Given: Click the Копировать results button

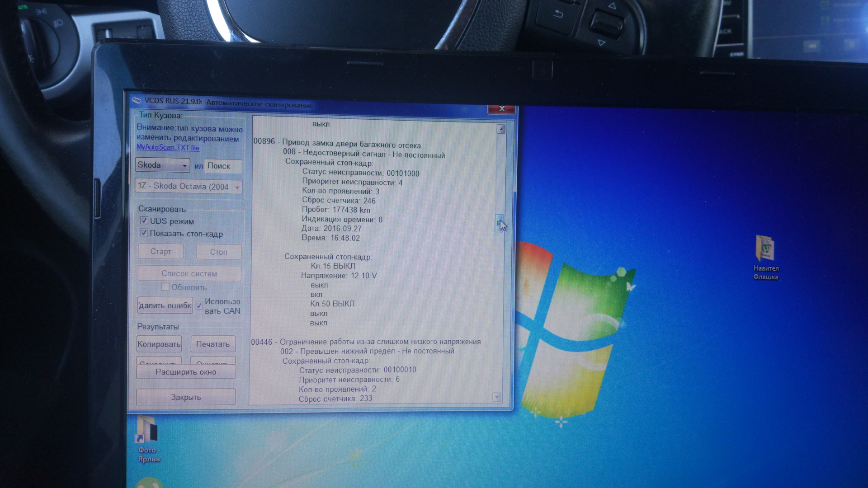Looking at the screenshot, I should 159,344.
